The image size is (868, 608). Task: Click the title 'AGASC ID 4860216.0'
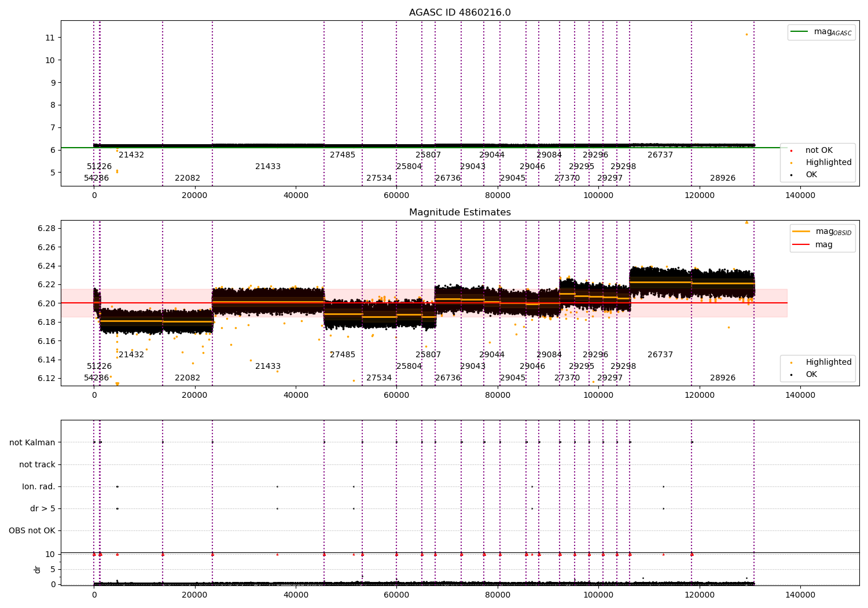click(459, 13)
